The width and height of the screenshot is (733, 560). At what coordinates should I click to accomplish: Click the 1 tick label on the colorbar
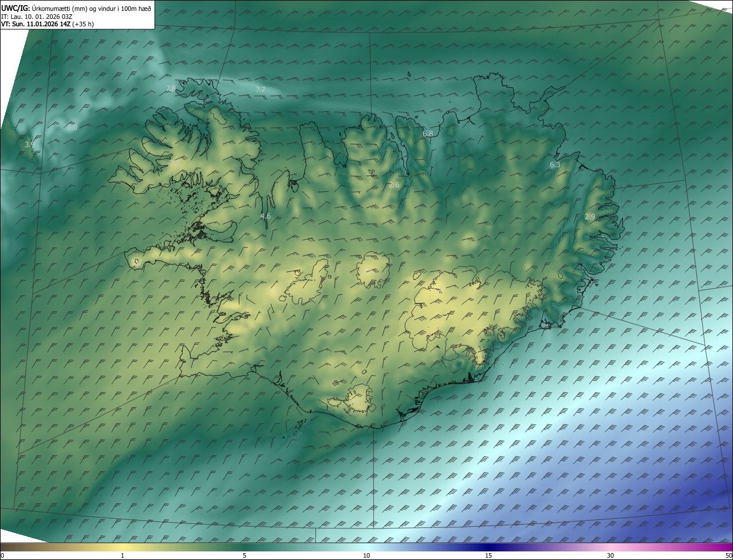123,555
